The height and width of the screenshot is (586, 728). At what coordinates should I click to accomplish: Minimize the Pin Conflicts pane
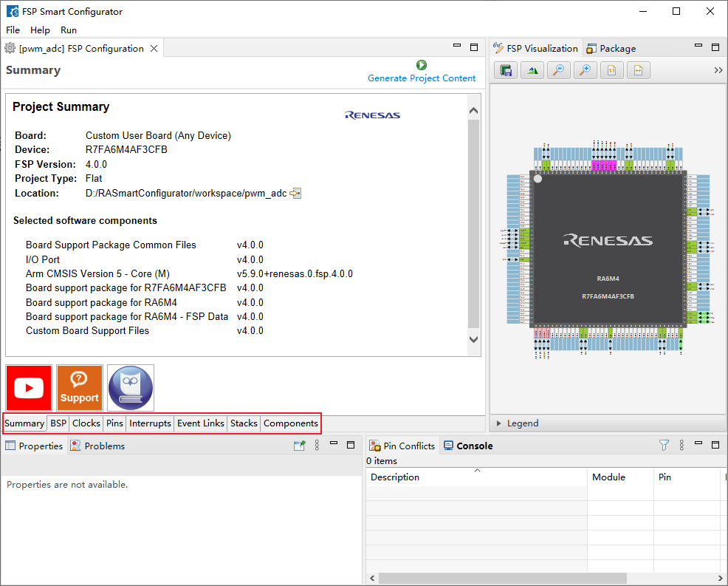click(698, 443)
